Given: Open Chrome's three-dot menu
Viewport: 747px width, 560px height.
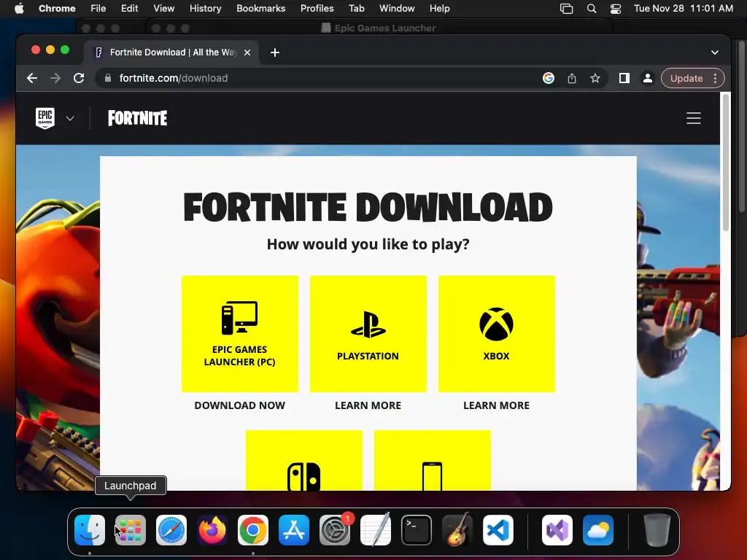Looking at the screenshot, I should [x=716, y=78].
